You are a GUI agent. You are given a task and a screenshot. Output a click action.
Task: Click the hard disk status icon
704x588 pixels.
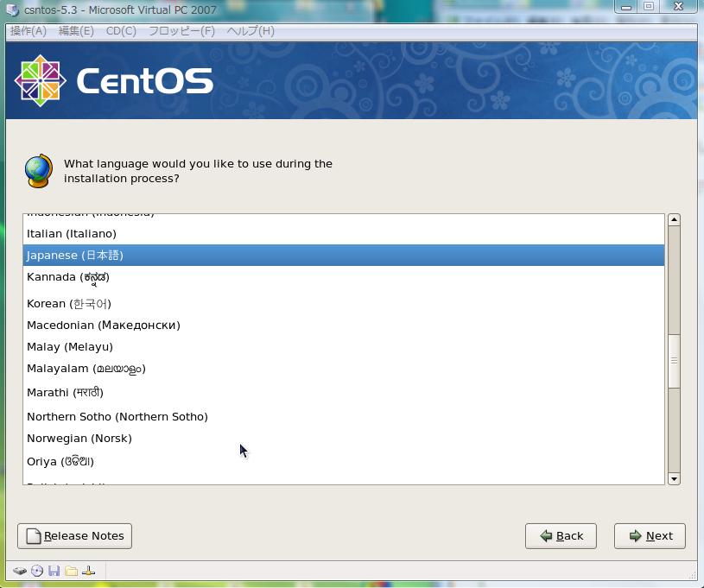tap(19, 571)
